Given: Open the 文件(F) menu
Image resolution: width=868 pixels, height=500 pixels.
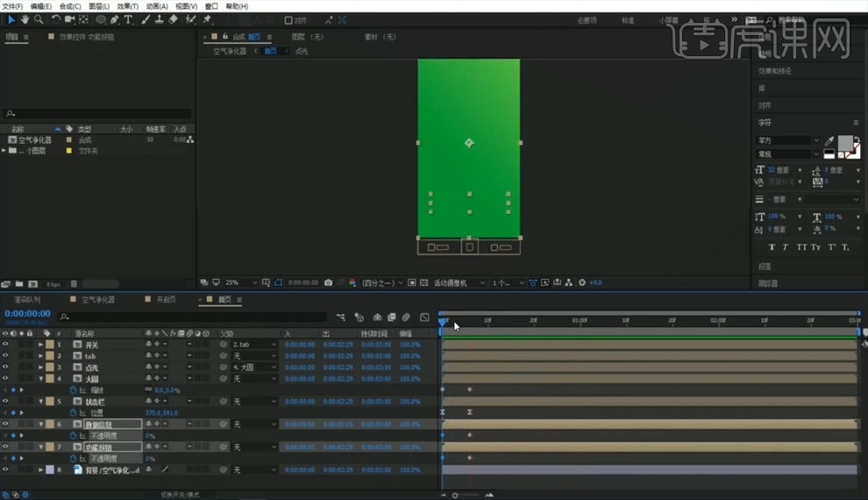Looking at the screenshot, I should 12,6.
